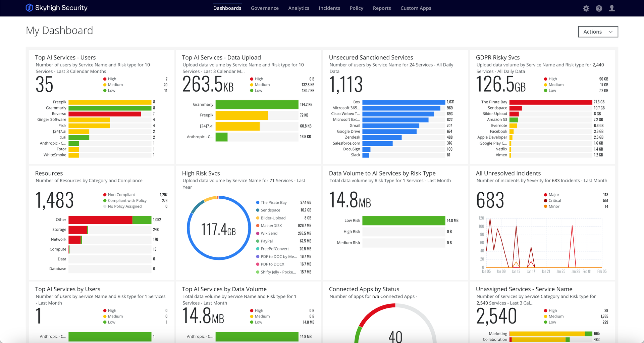Switch to the Incidents menu
Image resolution: width=644 pixels, height=343 pixels.
pos(329,8)
